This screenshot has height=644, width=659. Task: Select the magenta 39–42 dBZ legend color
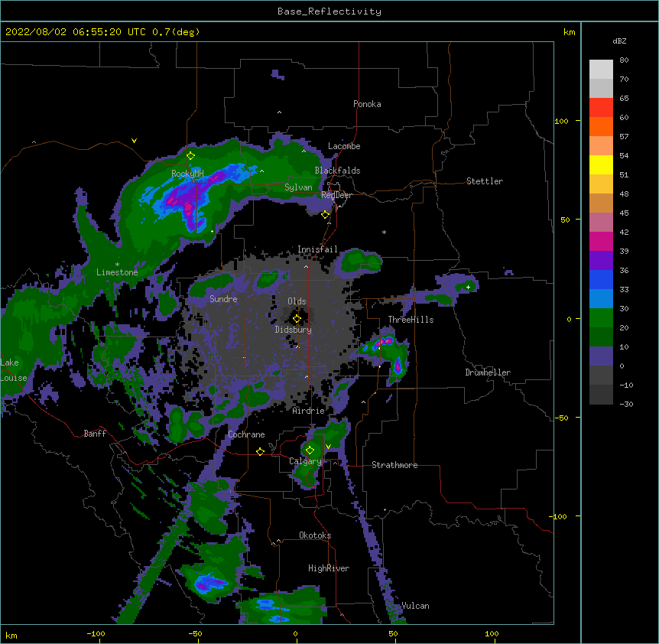601,241
